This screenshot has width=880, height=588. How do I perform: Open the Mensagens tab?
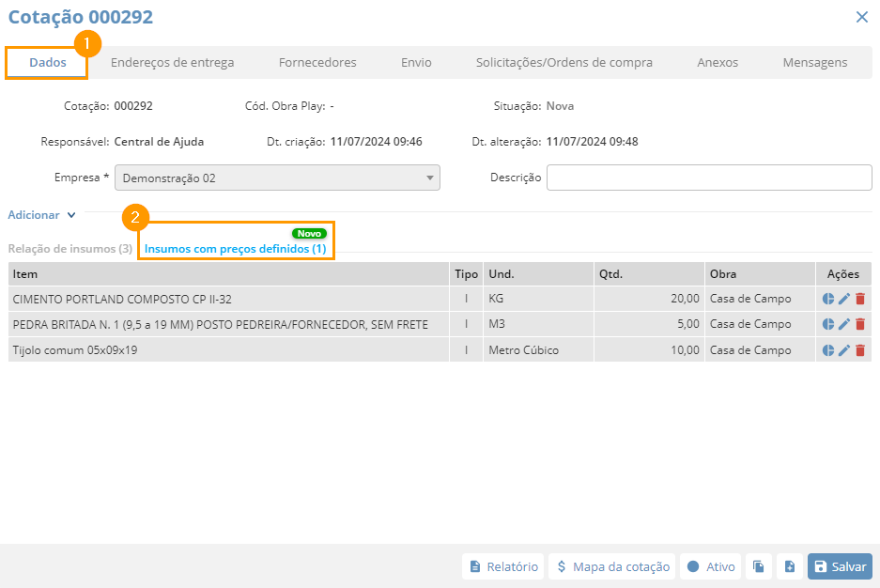click(815, 62)
